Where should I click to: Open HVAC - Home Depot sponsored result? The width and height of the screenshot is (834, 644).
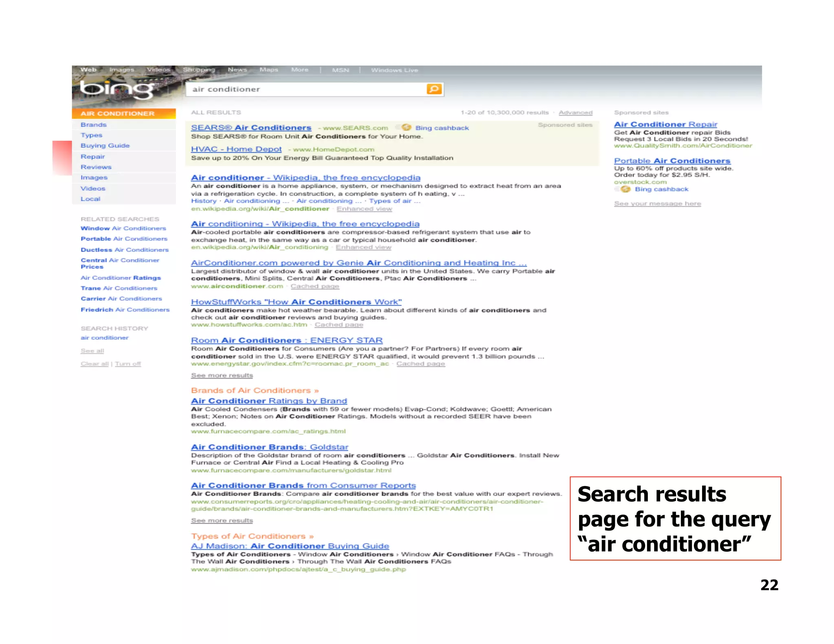pos(236,149)
